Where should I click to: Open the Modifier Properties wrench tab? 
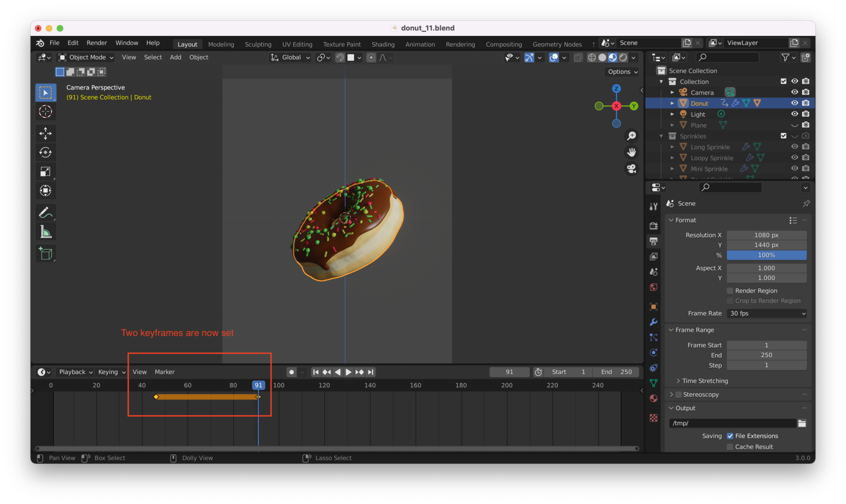(654, 322)
